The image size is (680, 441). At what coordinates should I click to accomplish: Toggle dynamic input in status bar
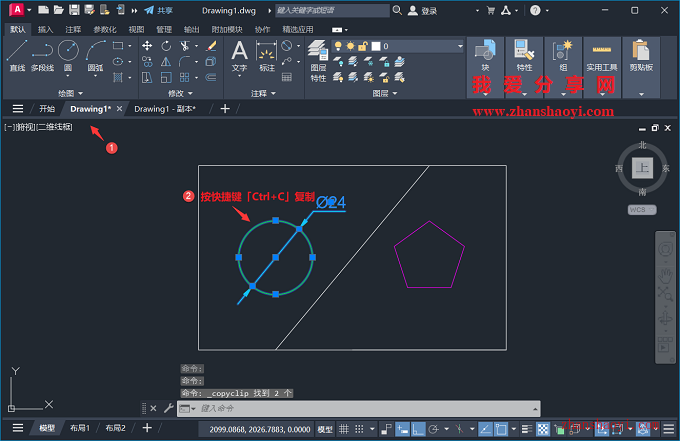pos(402,429)
